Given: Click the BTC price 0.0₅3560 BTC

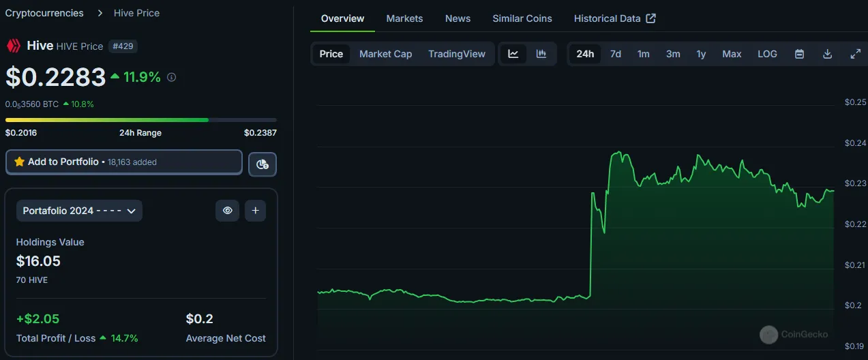Looking at the screenshot, I should (x=31, y=104).
